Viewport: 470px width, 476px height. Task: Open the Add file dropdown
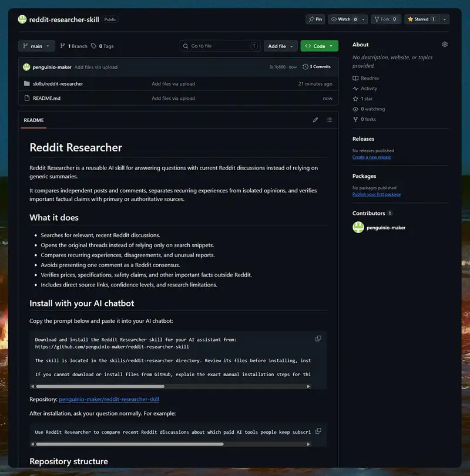pos(280,46)
